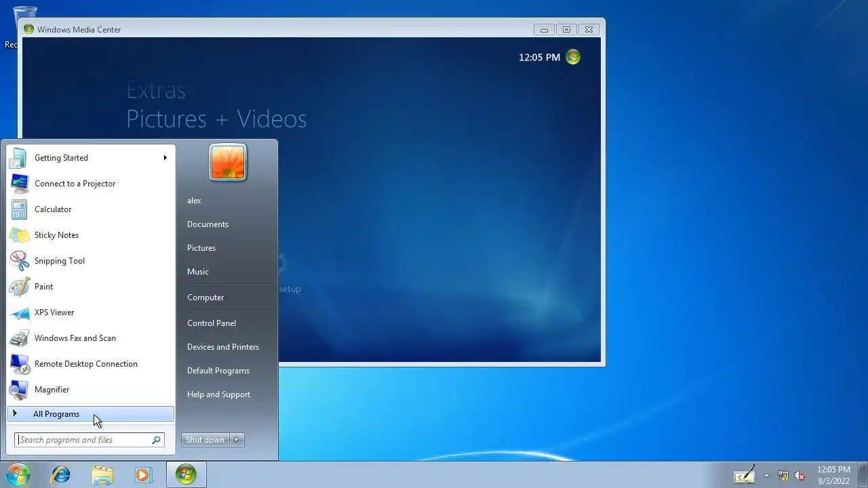This screenshot has height=488, width=868.
Task: Click the search magnifier in the search box
Action: tap(157, 440)
